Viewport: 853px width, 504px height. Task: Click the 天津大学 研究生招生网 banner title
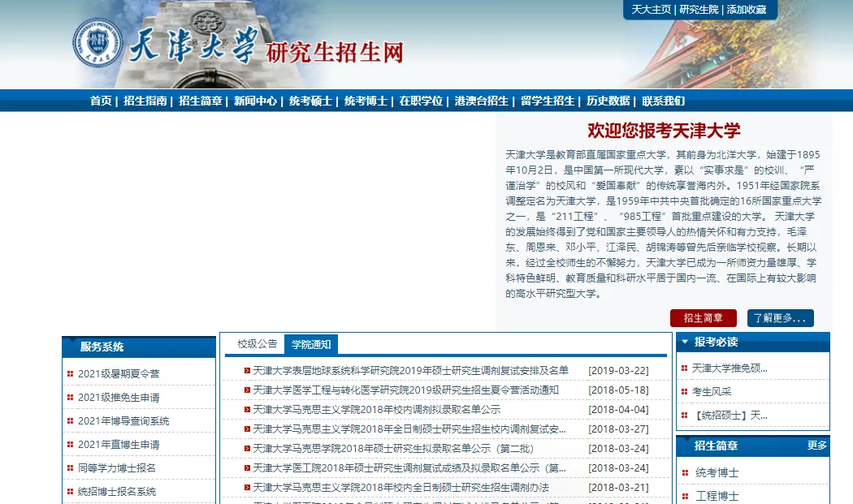coord(266,48)
